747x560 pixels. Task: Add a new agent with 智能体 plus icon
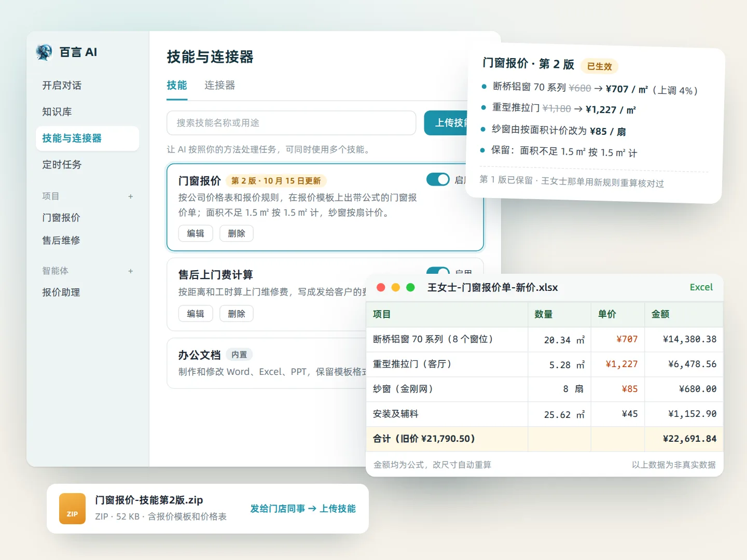[131, 271]
